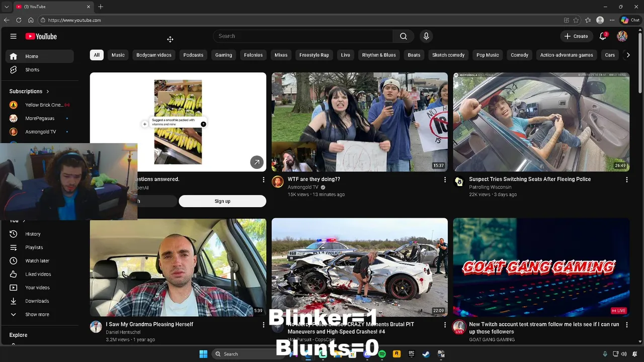644x362 pixels.
Task: Open the GOAT GANG GAMING live thumbnail
Action: (x=541, y=267)
